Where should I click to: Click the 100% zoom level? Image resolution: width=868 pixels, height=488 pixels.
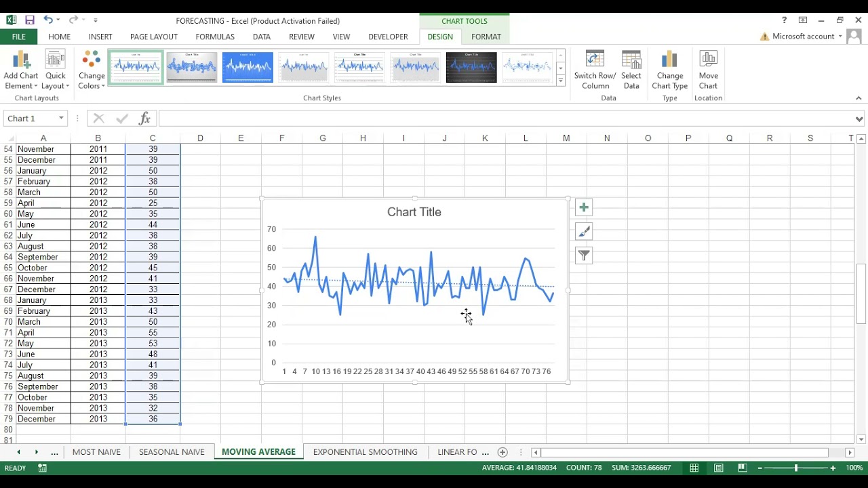pyautogui.click(x=854, y=468)
